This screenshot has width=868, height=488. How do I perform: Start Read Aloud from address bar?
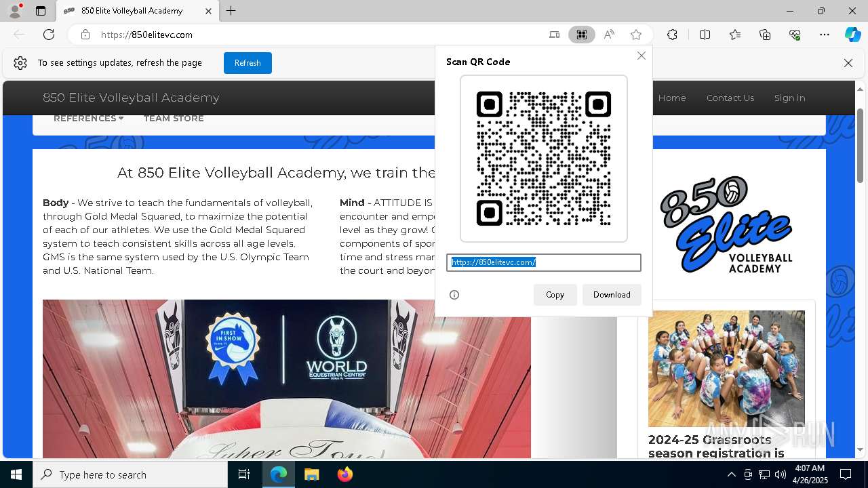point(609,35)
